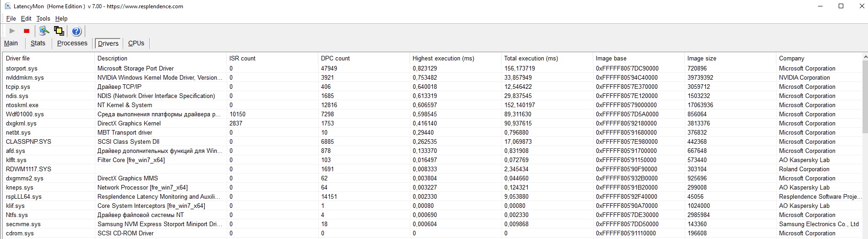Image resolution: width=868 pixels, height=239 pixels.
Task: Sort by the DPC count column header
Action: coord(335,59)
